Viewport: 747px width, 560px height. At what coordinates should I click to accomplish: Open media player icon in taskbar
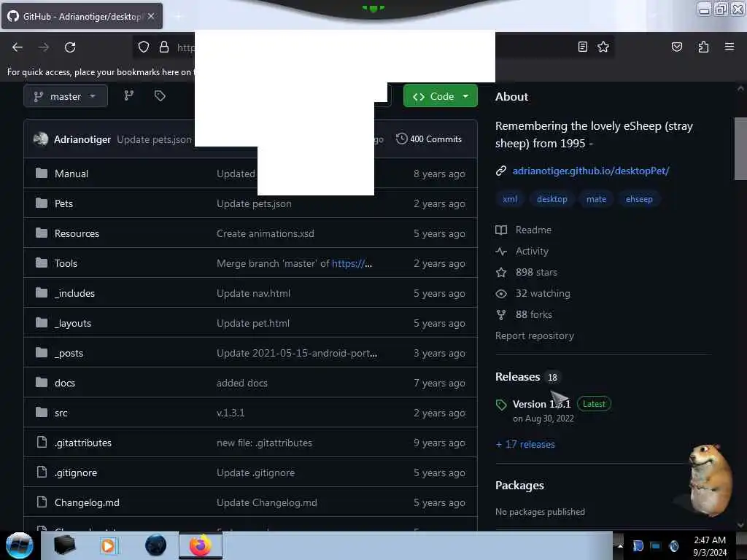pyautogui.click(x=109, y=545)
